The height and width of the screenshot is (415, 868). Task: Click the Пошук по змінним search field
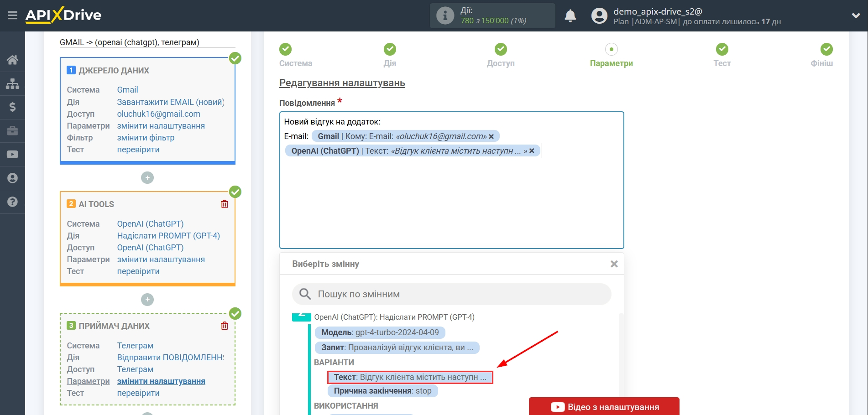click(451, 294)
